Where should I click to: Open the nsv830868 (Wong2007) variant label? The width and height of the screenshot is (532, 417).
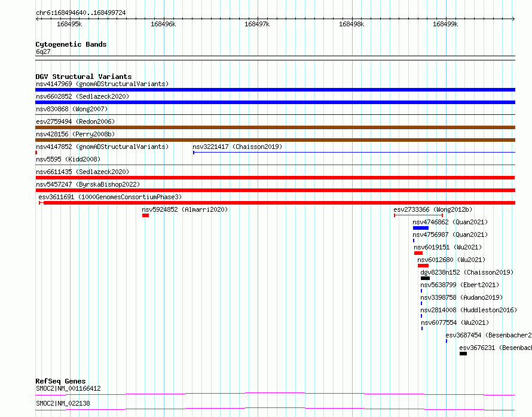[72, 109]
